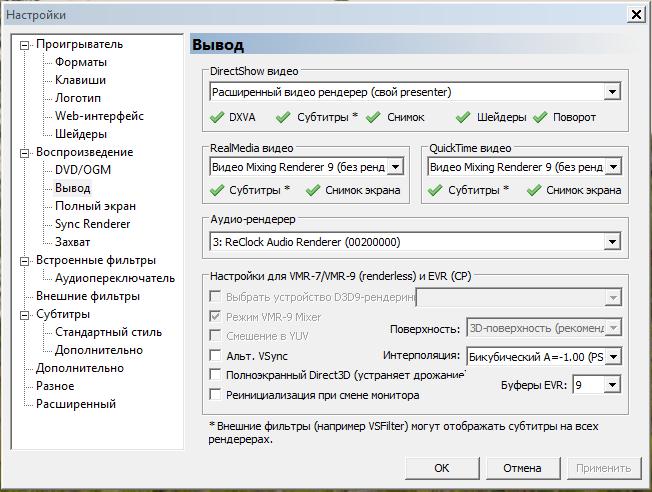Open the Буферы EVR dropdown
This screenshot has width=652, height=492.
point(612,385)
